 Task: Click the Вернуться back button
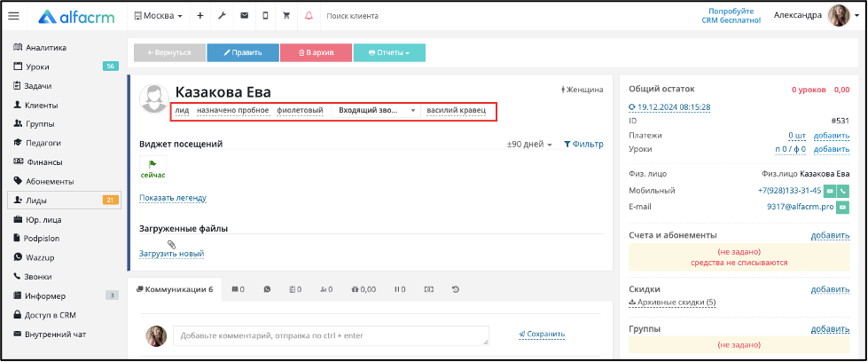click(x=169, y=52)
